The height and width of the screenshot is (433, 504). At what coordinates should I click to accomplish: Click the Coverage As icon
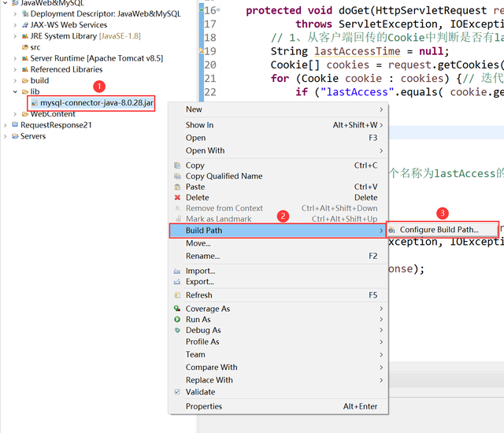(x=177, y=309)
